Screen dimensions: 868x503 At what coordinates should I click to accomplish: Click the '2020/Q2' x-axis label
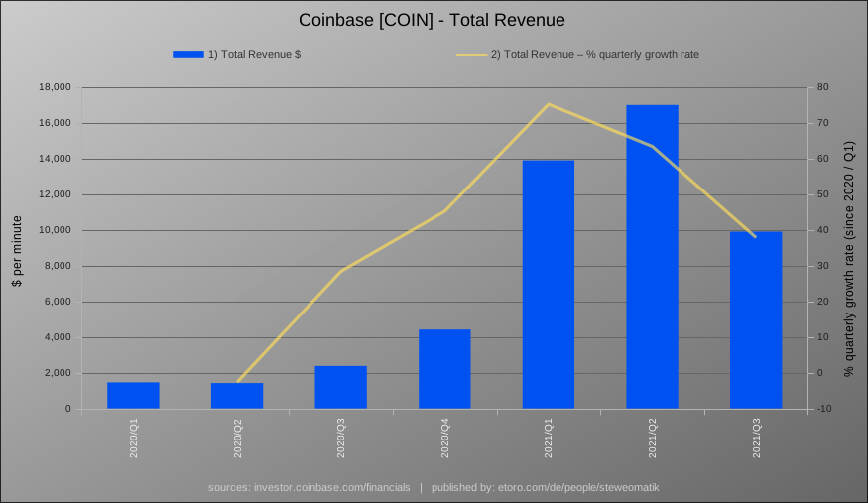pyautogui.click(x=237, y=438)
